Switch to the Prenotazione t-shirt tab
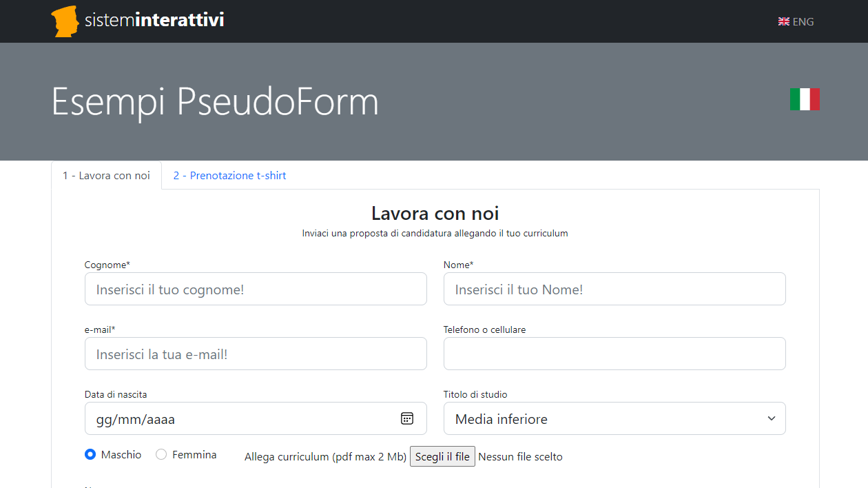The width and height of the screenshot is (868, 488). click(229, 175)
